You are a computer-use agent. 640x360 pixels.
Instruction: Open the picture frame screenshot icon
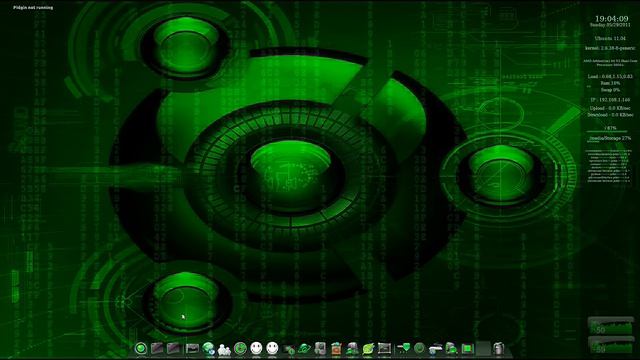384,348
